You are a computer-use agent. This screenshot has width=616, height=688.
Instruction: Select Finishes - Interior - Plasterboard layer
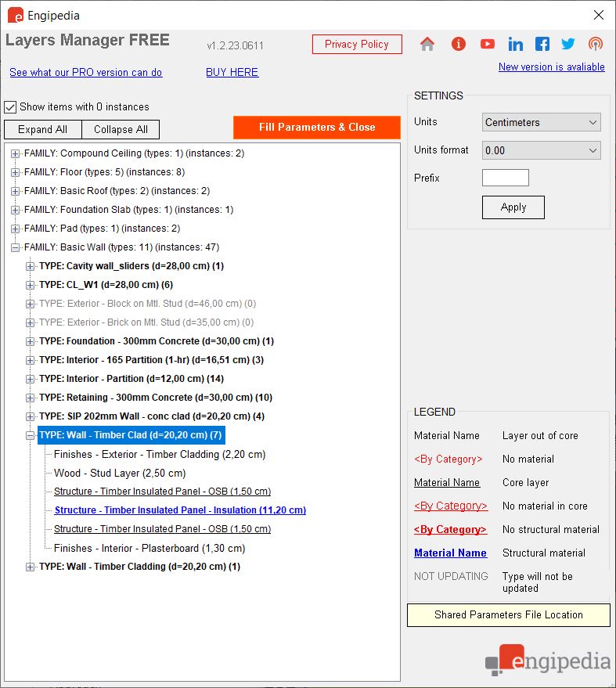point(149,548)
